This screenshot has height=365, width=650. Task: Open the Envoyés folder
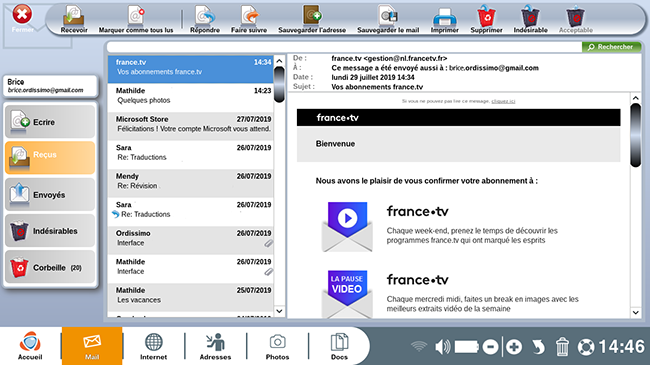50,195
